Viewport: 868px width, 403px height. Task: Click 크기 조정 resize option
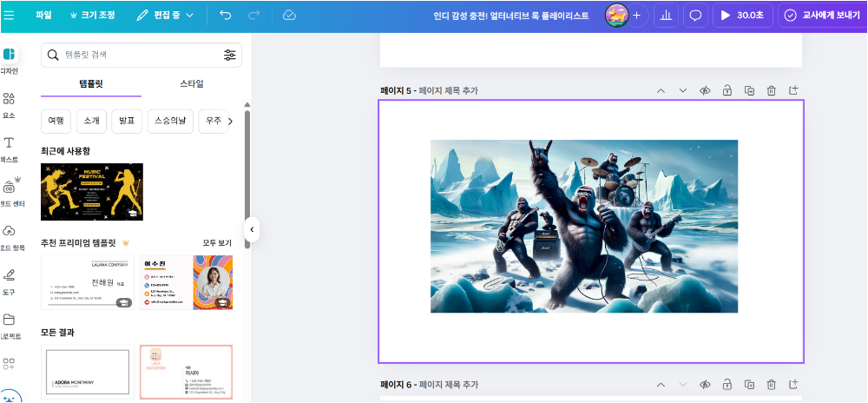[x=93, y=16]
